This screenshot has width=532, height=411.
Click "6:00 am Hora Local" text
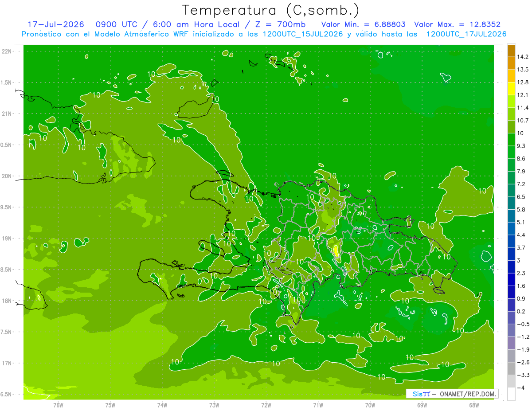pyautogui.click(x=196, y=24)
